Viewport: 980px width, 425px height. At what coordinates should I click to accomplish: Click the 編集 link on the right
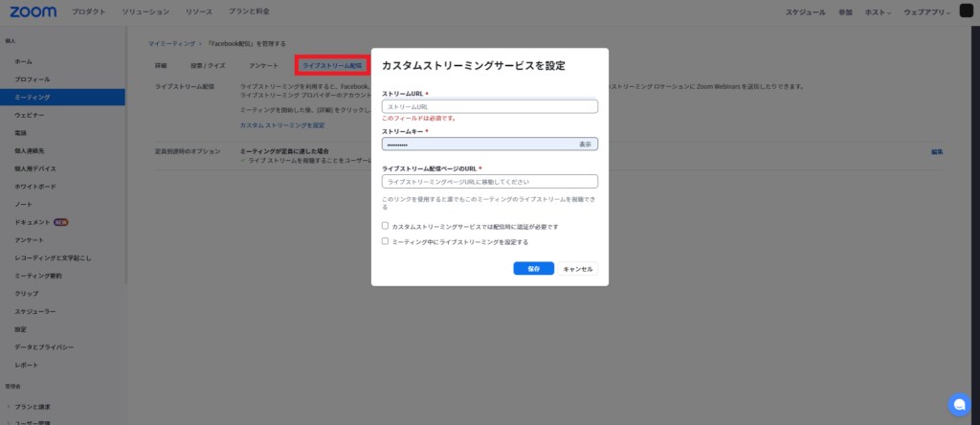click(937, 151)
